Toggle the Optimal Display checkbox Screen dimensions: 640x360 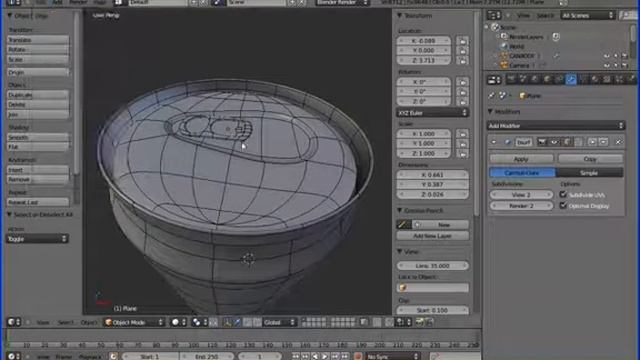pos(563,205)
